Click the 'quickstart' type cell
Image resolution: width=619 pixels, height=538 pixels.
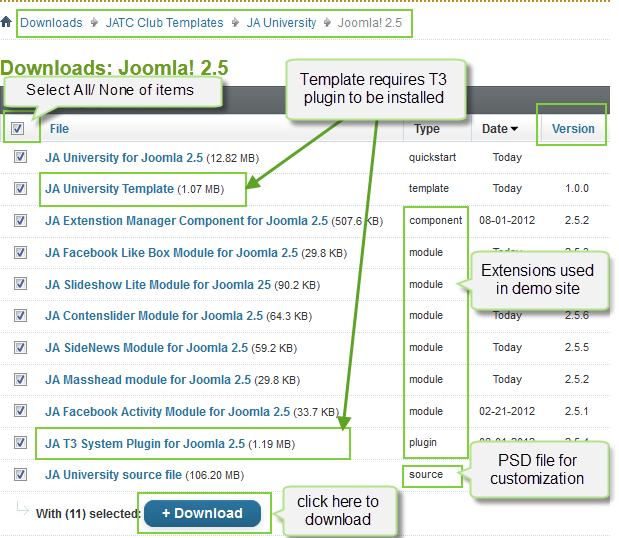tap(432, 157)
